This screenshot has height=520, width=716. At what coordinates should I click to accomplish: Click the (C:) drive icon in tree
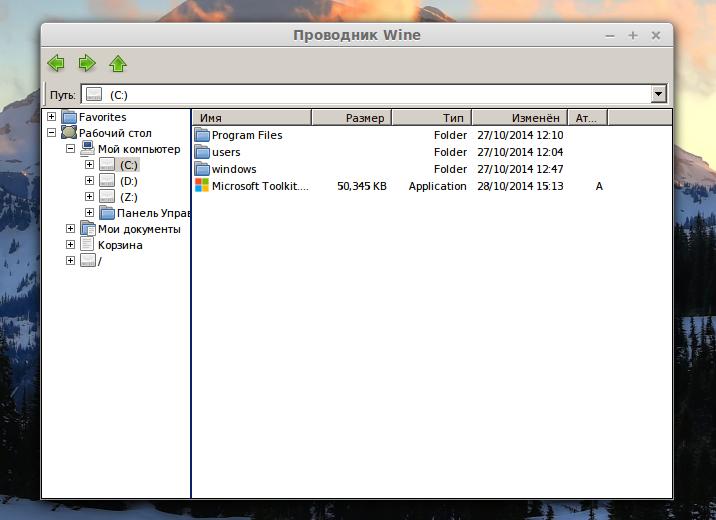(107, 164)
